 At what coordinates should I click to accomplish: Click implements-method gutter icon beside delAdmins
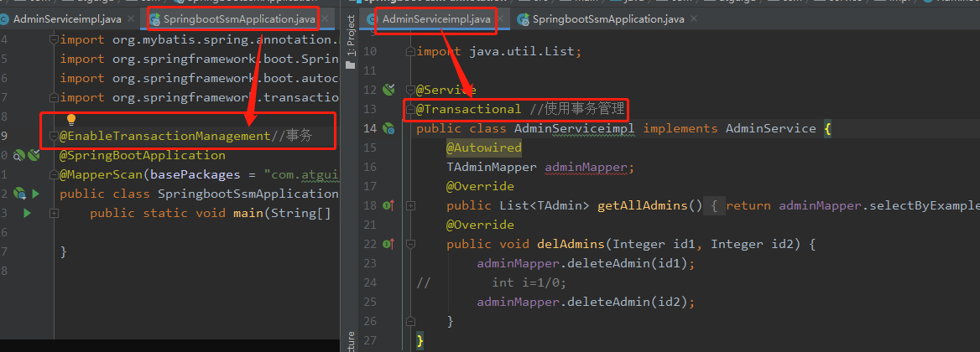[x=388, y=244]
